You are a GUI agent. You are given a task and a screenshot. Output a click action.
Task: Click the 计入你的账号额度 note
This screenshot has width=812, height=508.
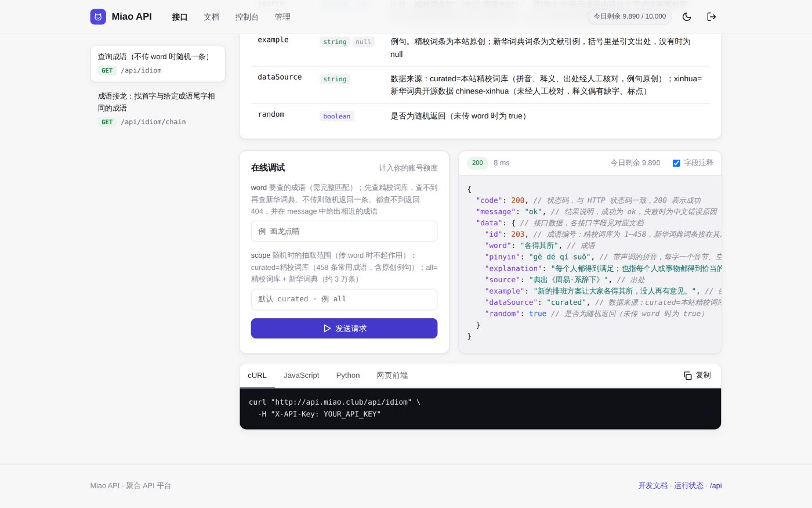coord(408,168)
